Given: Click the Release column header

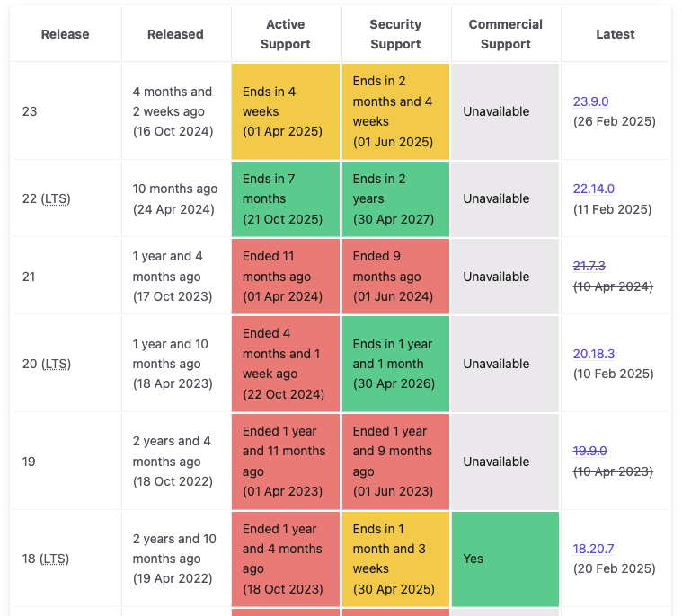Looking at the screenshot, I should pos(66,34).
